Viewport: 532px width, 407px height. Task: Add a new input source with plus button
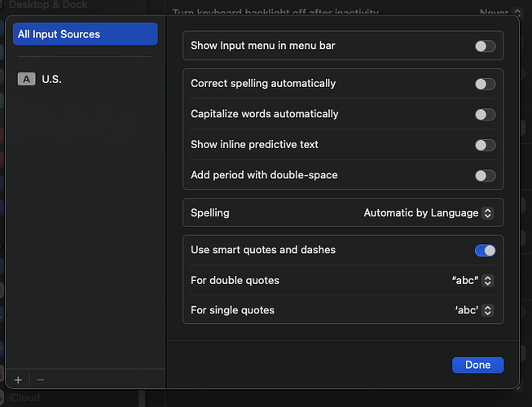coord(18,380)
